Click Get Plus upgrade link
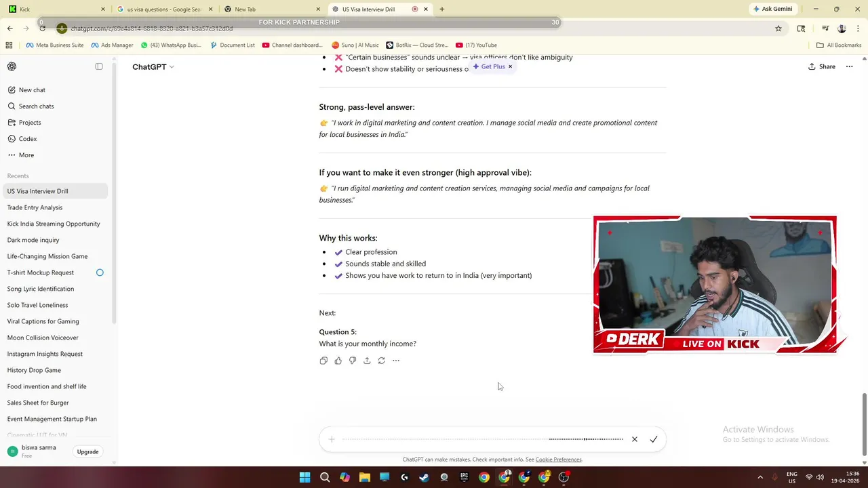 (489, 66)
